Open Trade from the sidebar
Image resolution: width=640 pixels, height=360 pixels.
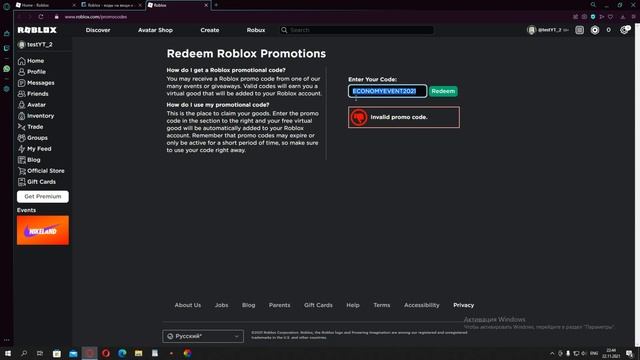[31, 127]
